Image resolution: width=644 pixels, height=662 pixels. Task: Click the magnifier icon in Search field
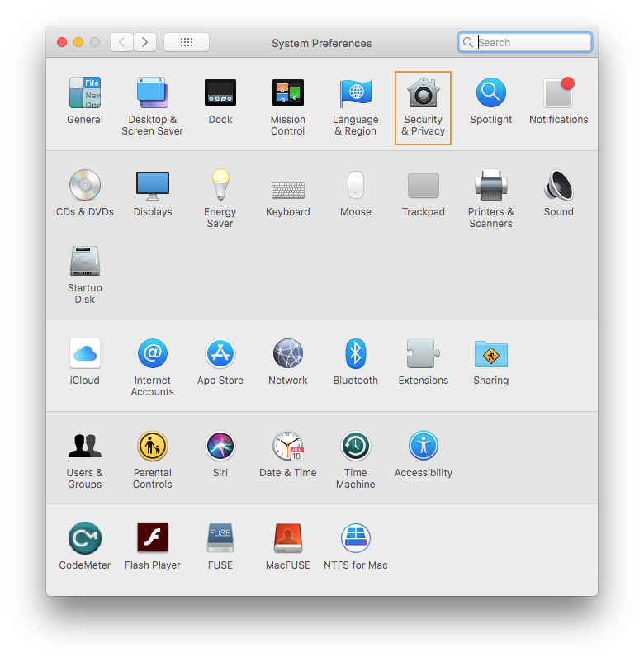point(468,42)
